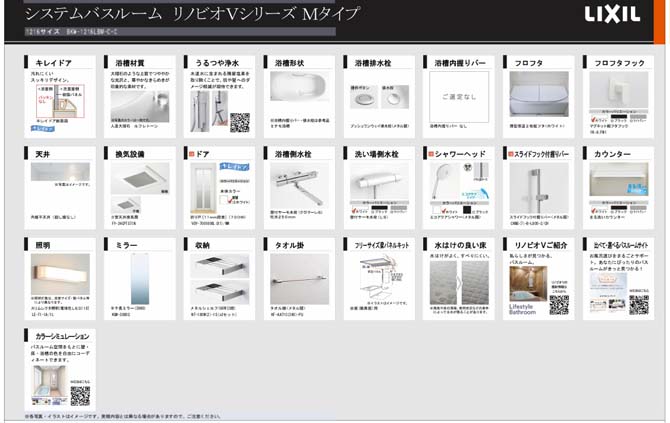Open the upper metal shelf image in 収納
This screenshot has width=670, height=423.
pos(220,266)
